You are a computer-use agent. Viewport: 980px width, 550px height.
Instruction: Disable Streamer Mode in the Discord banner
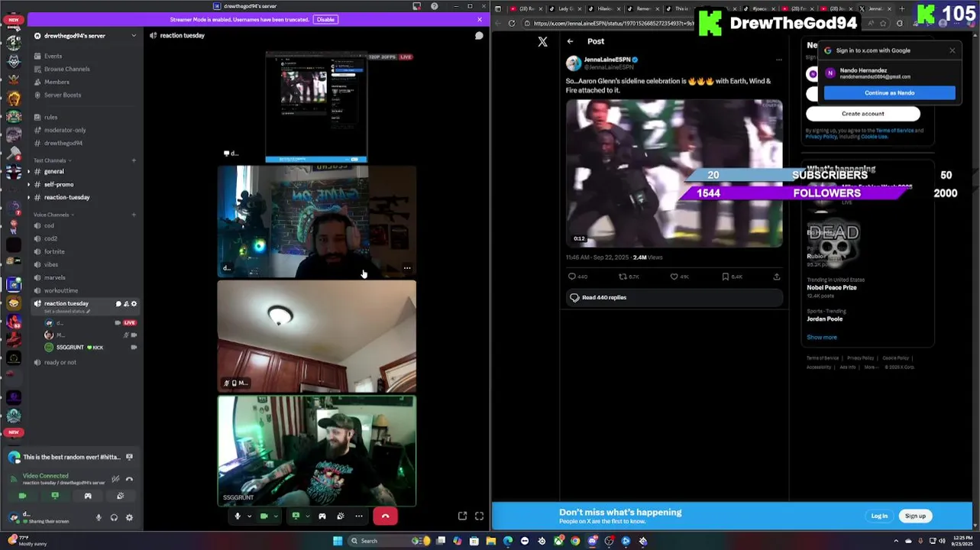(325, 19)
